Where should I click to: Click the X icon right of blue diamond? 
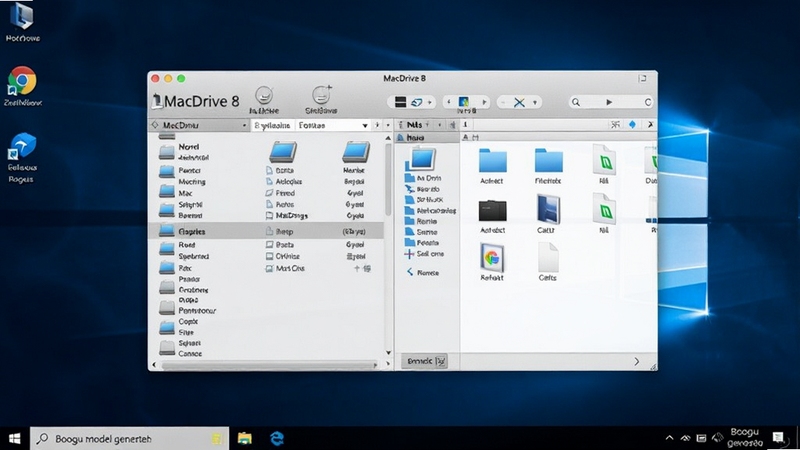tap(650, 124)
